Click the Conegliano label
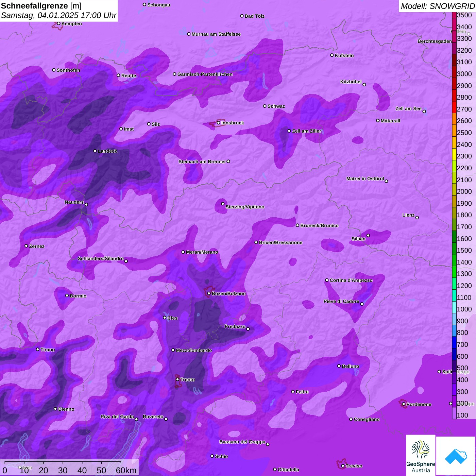The height and width of the screenshot is (476, 476). click(367, 419)
